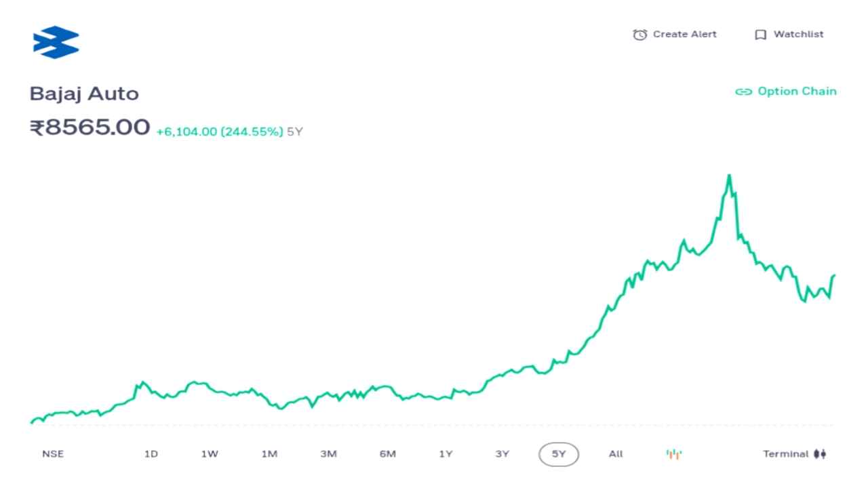Select the 6M time range
The width and height of the screenshot is (868, 488).
pyautogui.click(x=387, y=454)
